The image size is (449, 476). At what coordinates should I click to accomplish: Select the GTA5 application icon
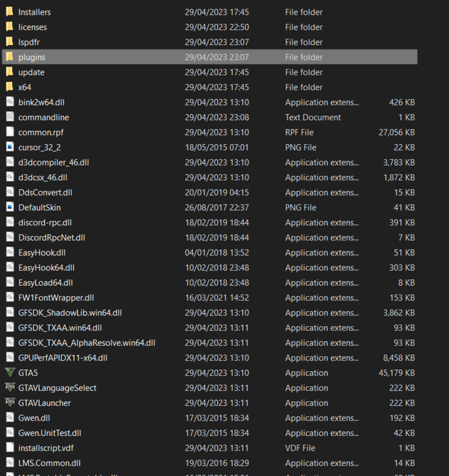(x=10, y=373)
